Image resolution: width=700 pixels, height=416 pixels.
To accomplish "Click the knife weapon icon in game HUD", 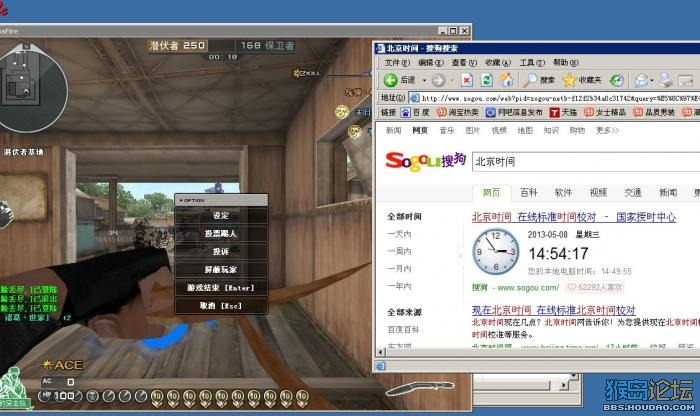I will [419, 388].
